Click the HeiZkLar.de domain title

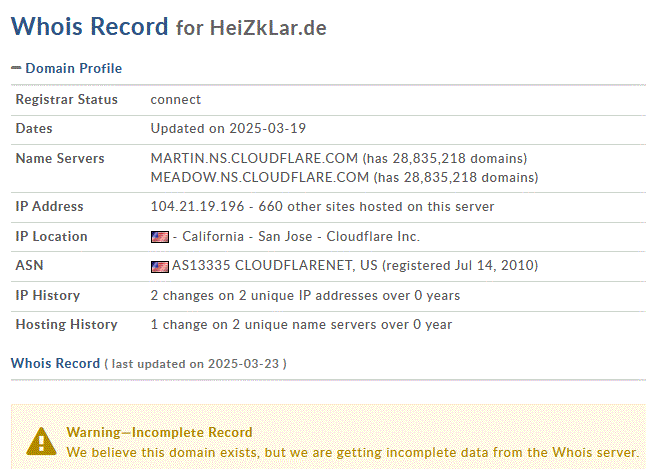pyautogui.click(x=268, y=28)
